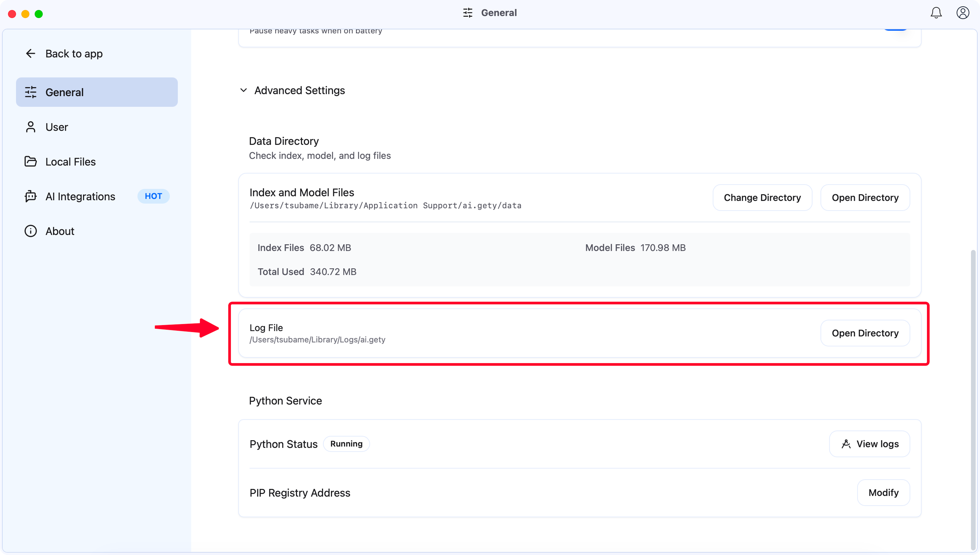Open the notifications bell
Image resolution: width=980 pixels, height=555 pixels.
click(936, 13)
